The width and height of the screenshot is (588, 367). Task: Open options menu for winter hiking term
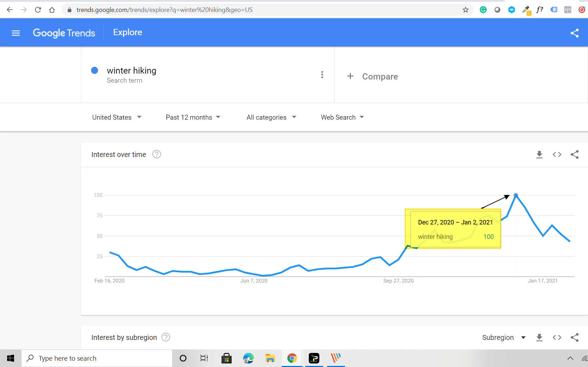click(322, 75)
